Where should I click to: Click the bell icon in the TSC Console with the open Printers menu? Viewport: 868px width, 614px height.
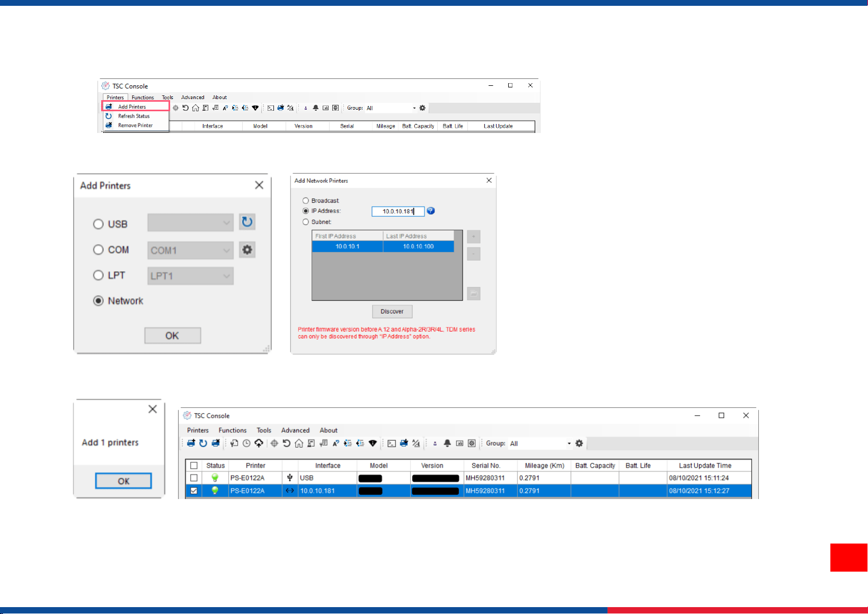point(316,108)
